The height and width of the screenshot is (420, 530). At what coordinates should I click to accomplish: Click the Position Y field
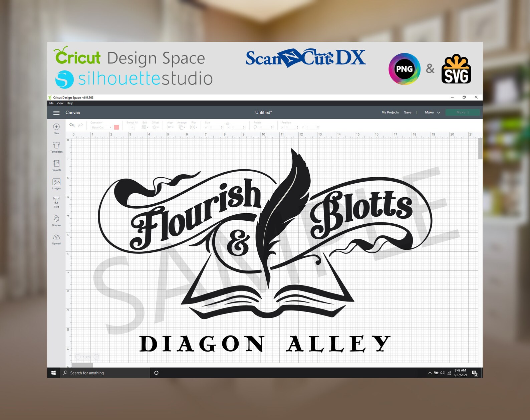point(312,128)
